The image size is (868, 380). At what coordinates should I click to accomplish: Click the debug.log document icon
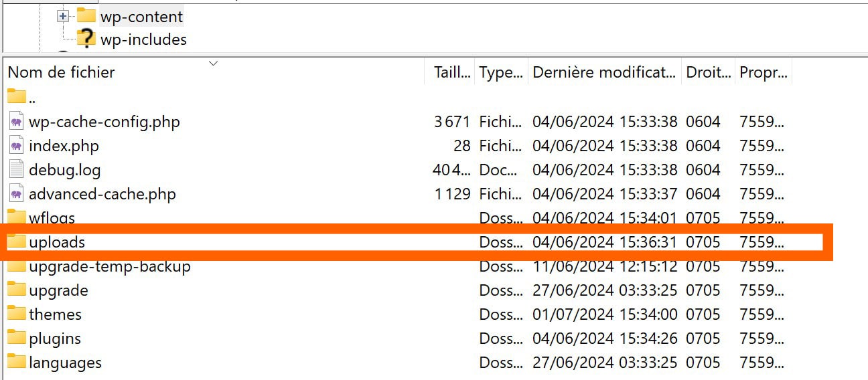17,170
